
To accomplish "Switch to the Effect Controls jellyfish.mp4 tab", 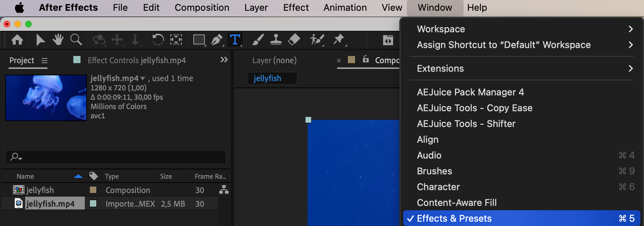I will 137,60.
